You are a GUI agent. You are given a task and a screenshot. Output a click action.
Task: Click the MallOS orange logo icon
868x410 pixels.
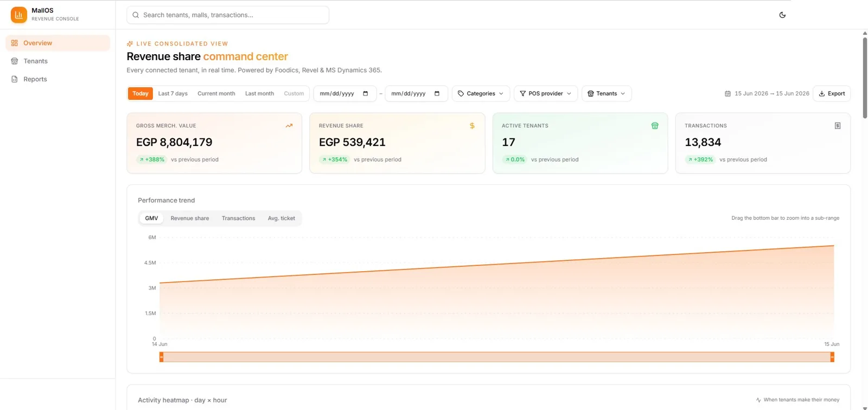[x=19, y=15]
